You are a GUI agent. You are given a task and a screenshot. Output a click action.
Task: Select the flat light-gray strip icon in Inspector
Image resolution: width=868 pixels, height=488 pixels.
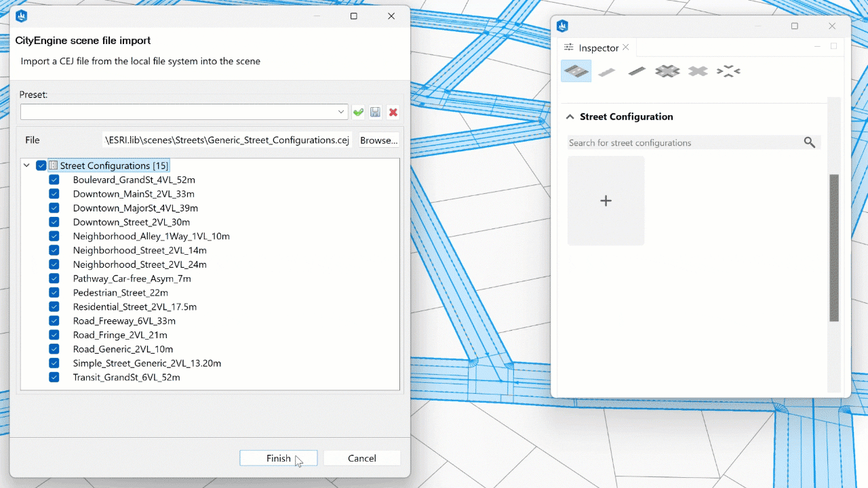tap(607, 71)
